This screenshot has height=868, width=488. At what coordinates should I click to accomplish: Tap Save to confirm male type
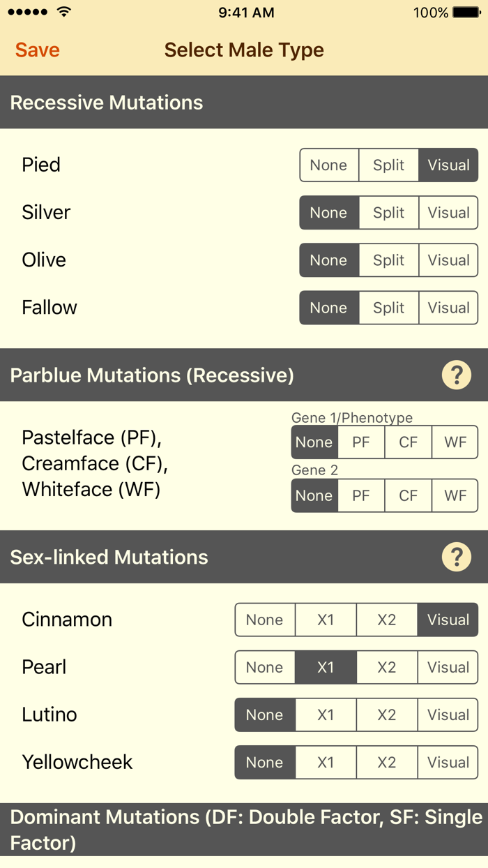click(37, 50)
